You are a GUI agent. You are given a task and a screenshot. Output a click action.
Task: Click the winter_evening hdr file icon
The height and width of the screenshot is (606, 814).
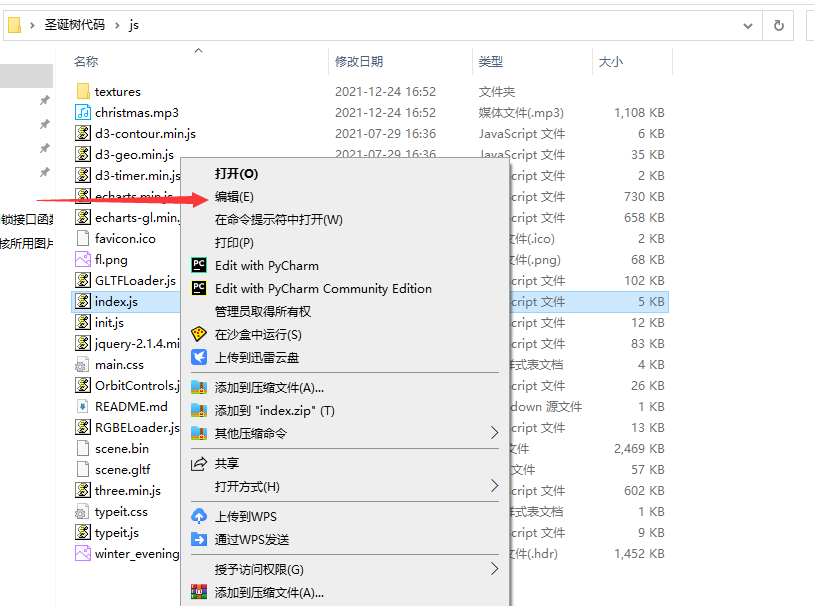pyautogui.click(x=83, y=554)
